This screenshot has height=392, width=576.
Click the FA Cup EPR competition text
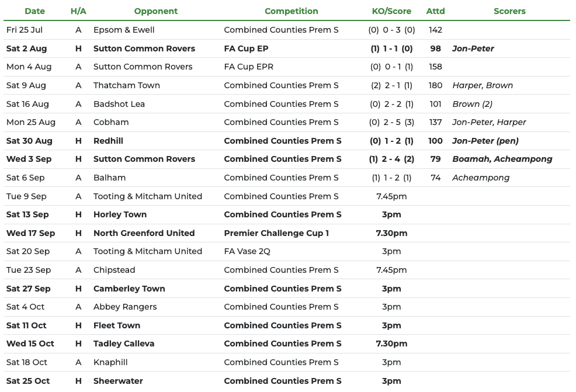[x=248, y=67]
